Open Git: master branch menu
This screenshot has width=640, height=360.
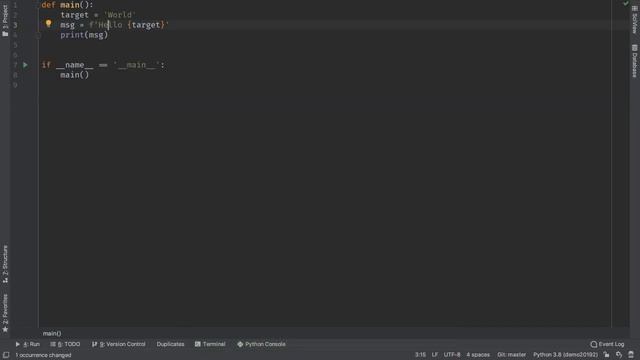point(511,355)
